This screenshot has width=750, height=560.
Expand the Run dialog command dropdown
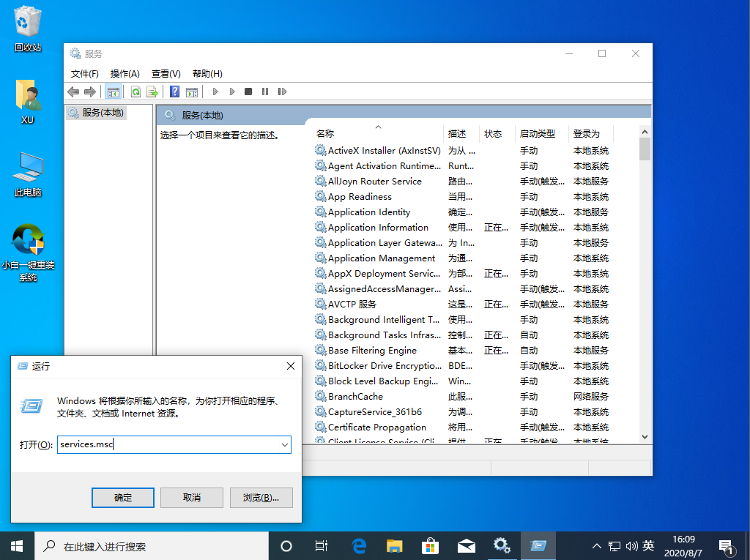click(284, 444)
